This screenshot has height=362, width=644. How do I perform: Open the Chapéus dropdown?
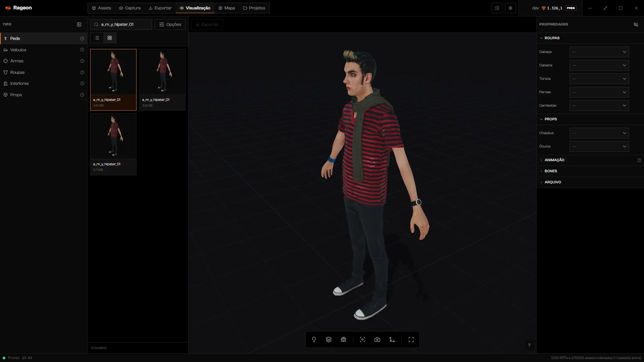[x=599, y=133]
